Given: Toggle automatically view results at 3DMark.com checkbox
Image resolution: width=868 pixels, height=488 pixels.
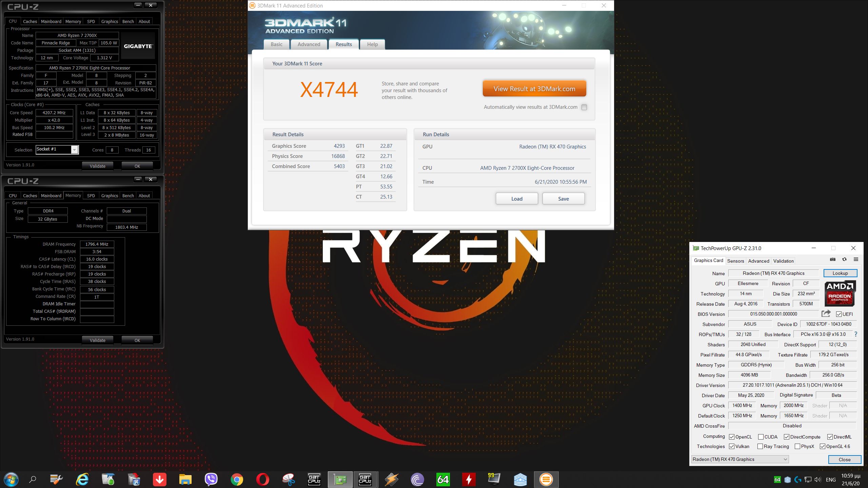Looking at the screenshot, I should pos(584,107).
